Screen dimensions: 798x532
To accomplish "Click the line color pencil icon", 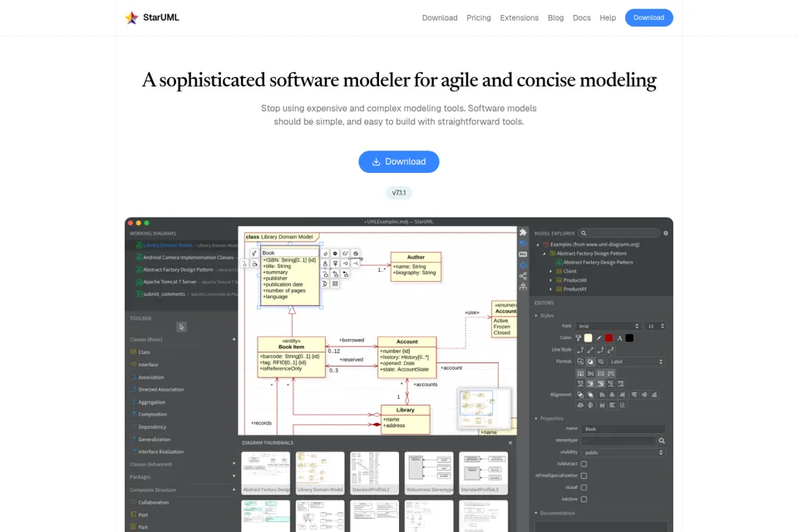I will click(x=599, y=338).
